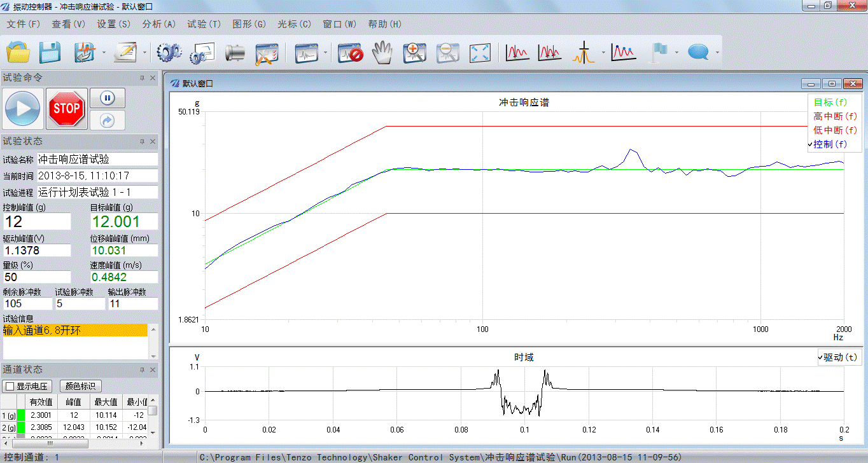Expand dropdown arrow beside signal import icon
The image size is (868, 463).
[x=104, y=53]
